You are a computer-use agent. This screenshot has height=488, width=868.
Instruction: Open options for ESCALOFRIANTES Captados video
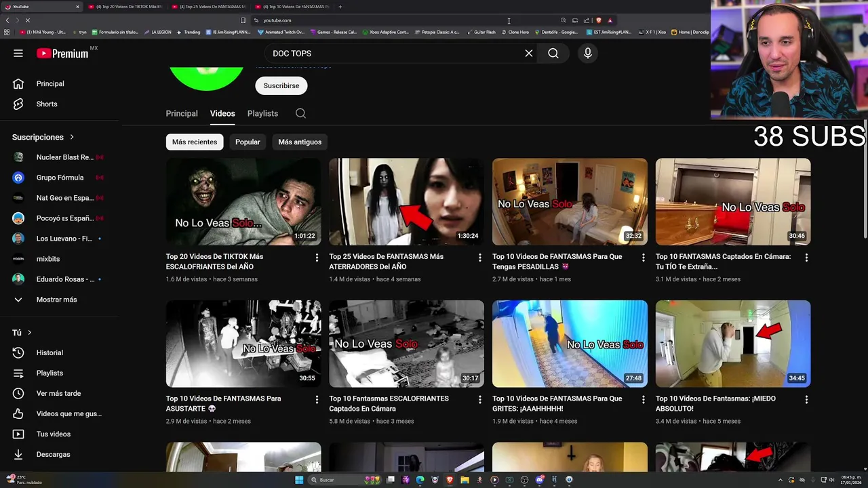click(x=480, y=400)
